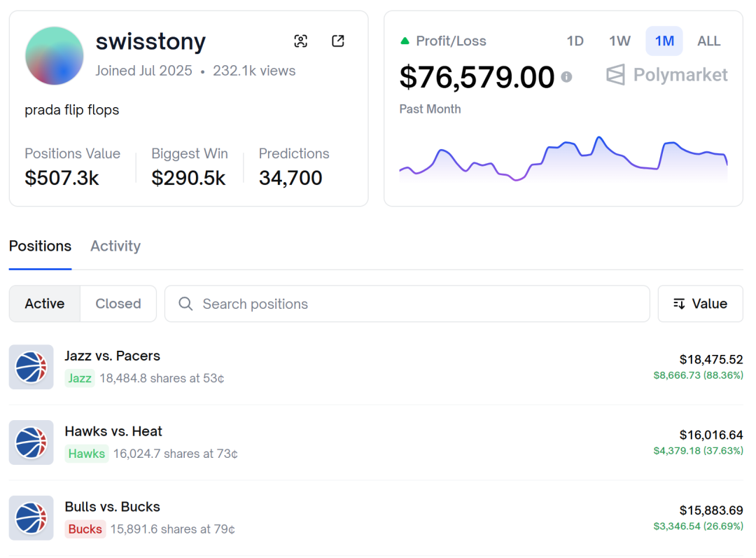Click the search magnifier icon

point(185,304)
